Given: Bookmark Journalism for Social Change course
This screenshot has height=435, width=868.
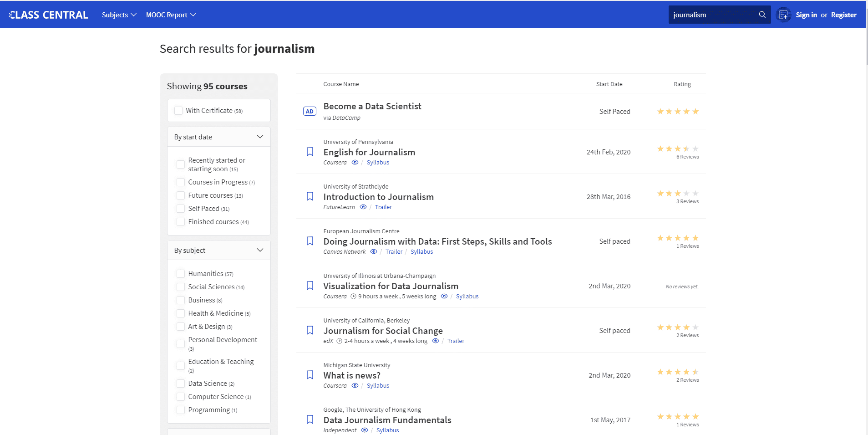Looking at the screenshot, I should tap(310, 330).
